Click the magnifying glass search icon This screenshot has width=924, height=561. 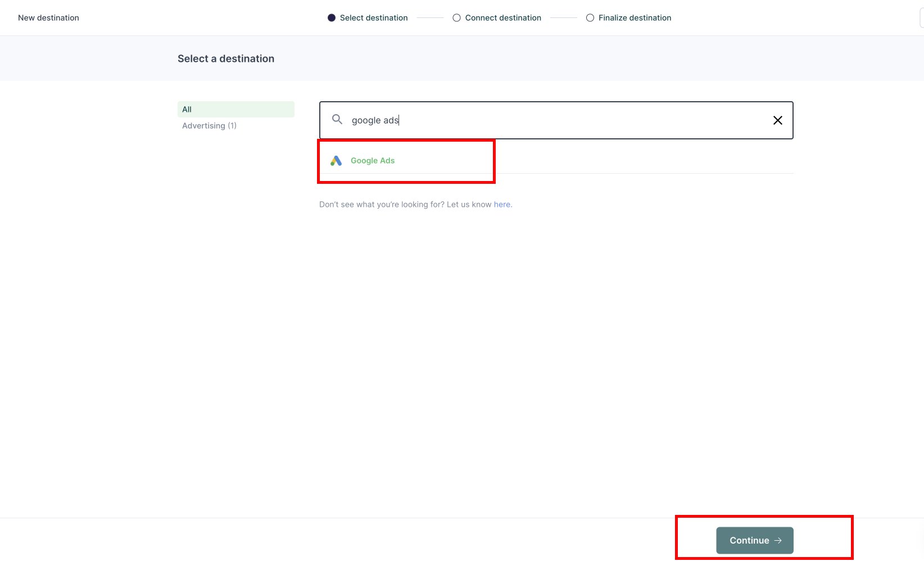coord(337,120)
